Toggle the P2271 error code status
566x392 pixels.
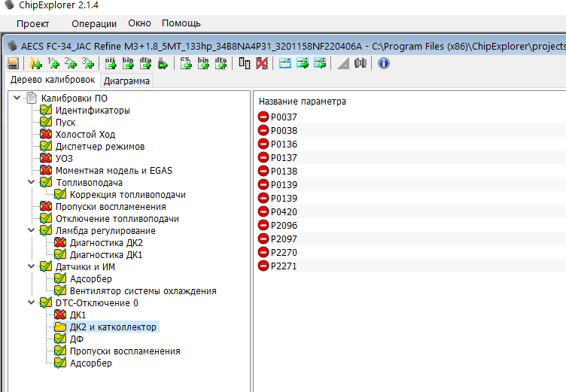[263, 266]
